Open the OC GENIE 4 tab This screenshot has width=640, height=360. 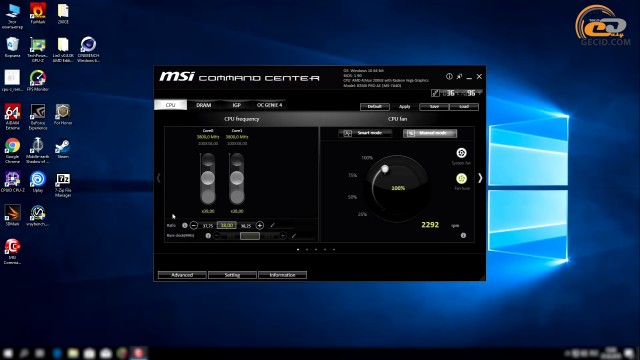coord(269,105)
